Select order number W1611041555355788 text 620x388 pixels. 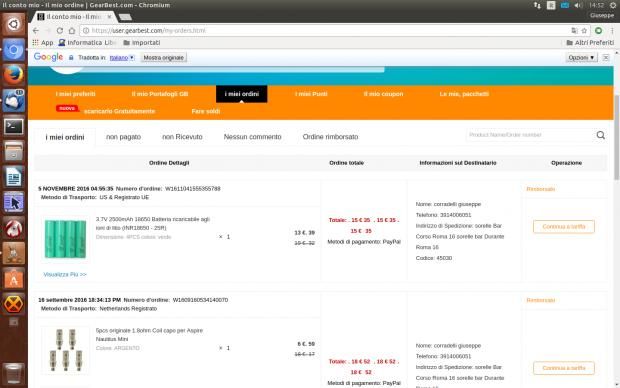click(x=193, y=189)
